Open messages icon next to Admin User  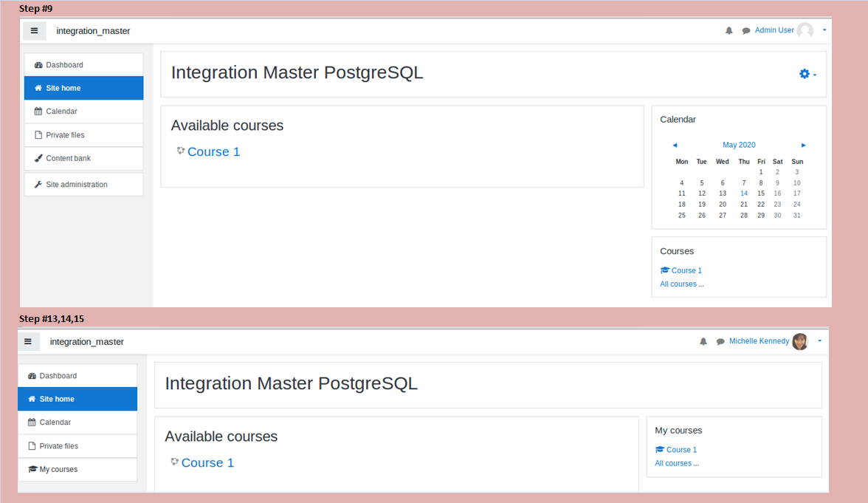[x=745, y=31]
